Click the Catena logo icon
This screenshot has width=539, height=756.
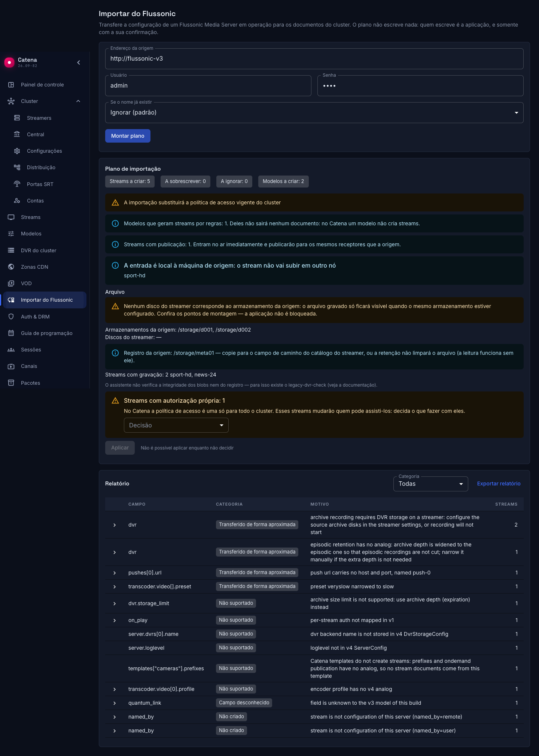9,63
